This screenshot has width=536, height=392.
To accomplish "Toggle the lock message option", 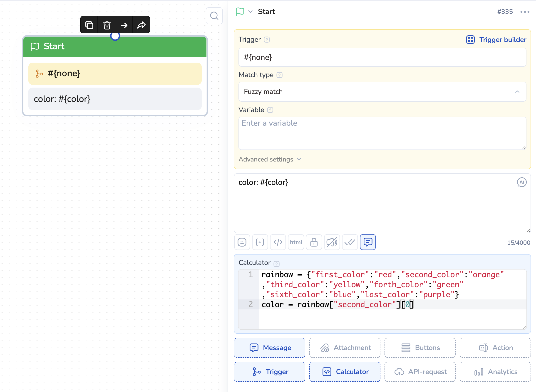I will pos(314,242).
